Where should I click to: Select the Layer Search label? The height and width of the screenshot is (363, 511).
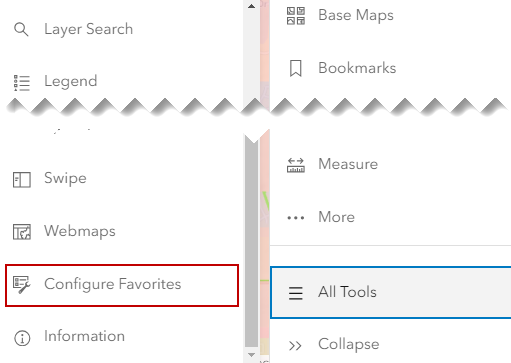pyautogui.click(x=89, y=29)
